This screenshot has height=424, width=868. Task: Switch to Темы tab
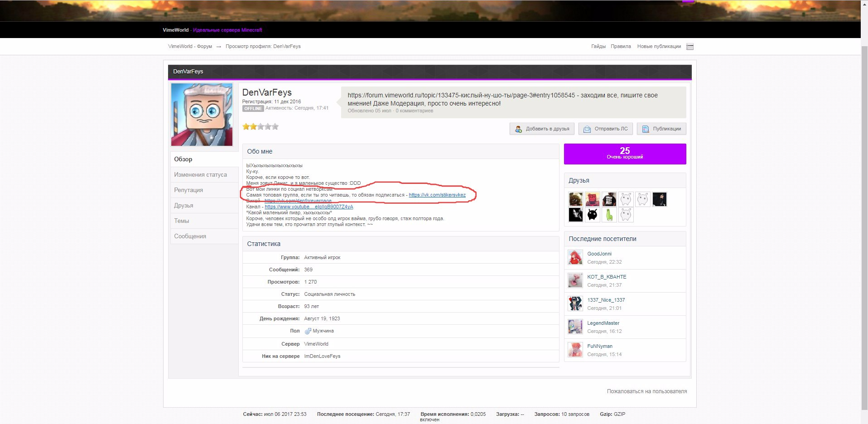tap(204, 221)
